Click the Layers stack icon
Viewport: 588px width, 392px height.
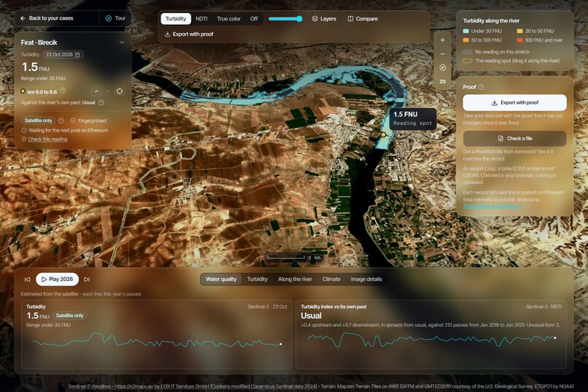tap(315, 19)
